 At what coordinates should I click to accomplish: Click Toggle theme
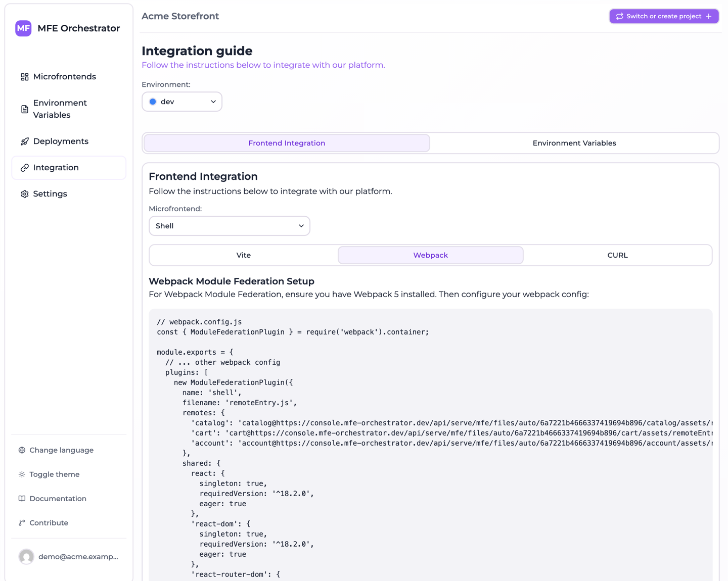click(69, 474)
